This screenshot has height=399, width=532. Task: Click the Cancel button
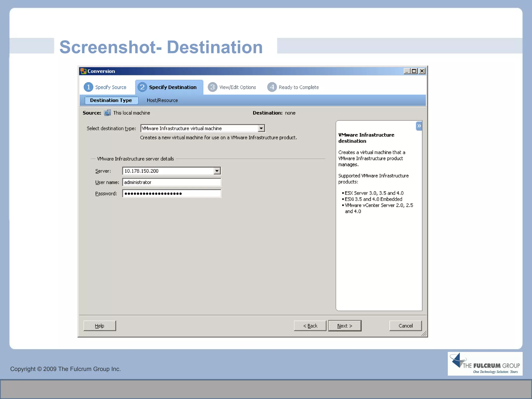coord(405,326)
